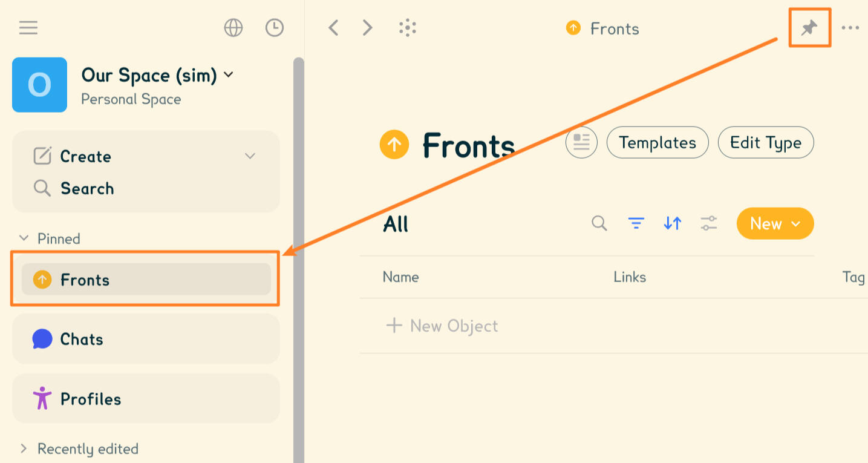Collapse the Pinned section
The width and height of the screenshot is (868, 463).
pos(24,238)
